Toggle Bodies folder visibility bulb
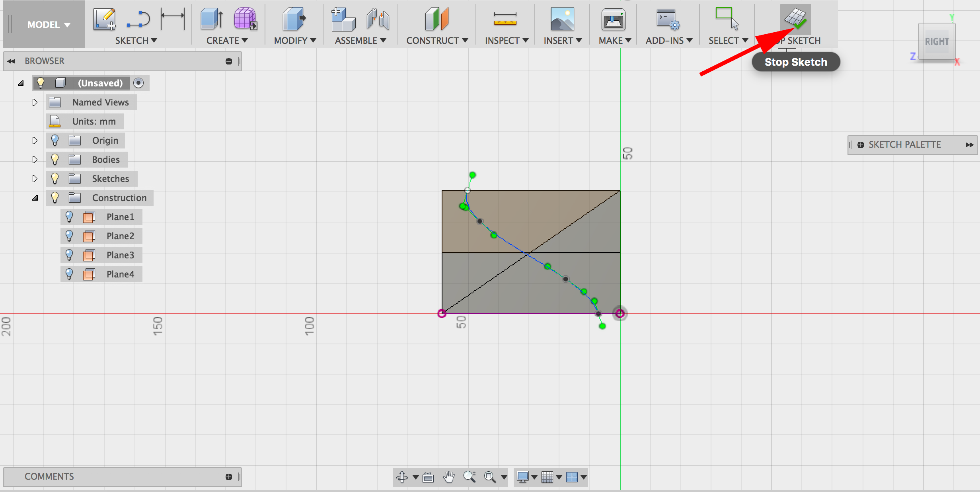980x492 pixels. [x=55, y=159]
